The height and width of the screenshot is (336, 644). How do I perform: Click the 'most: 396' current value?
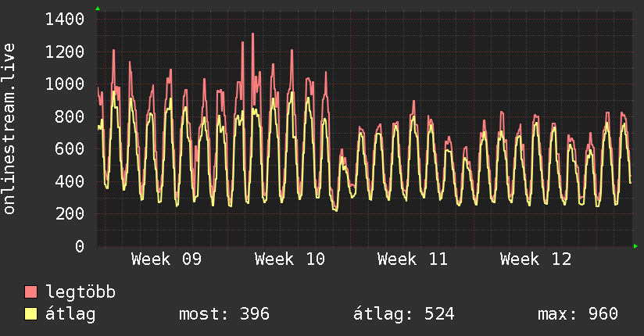coord(224,314)
